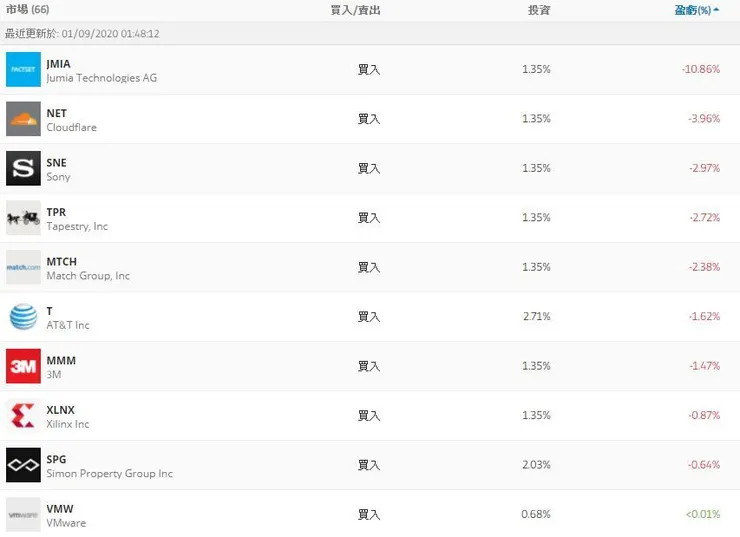Open the JMIA ticker link
Image resolution: width=740 pixels, height=537 pixels.
click(x=58, y=64)
